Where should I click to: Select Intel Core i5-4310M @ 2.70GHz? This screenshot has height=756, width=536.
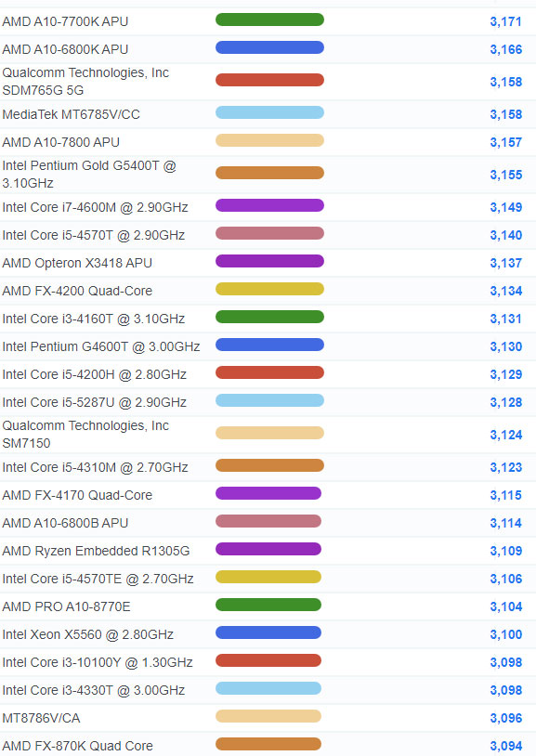pyautogui.click(x=95, y=468)
